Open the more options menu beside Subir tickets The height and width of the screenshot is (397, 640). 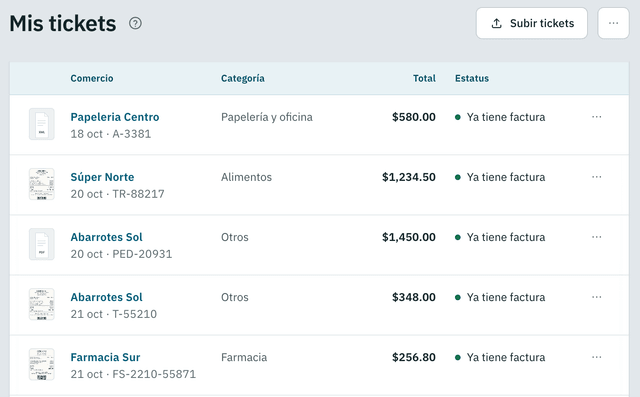pos(613,23)
